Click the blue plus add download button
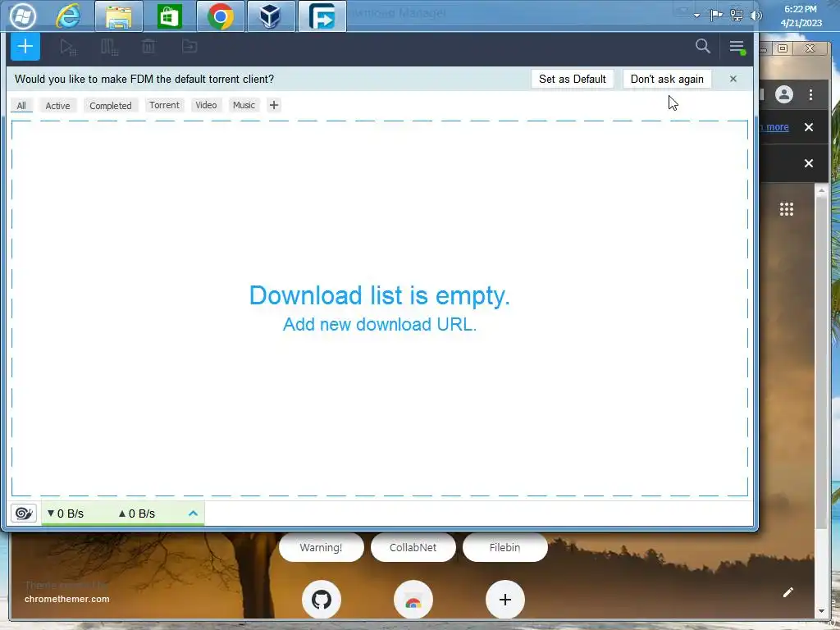Image resolution: width=840 pixels, height=630 pixels. pyautogui.click(x=25, y=46)
